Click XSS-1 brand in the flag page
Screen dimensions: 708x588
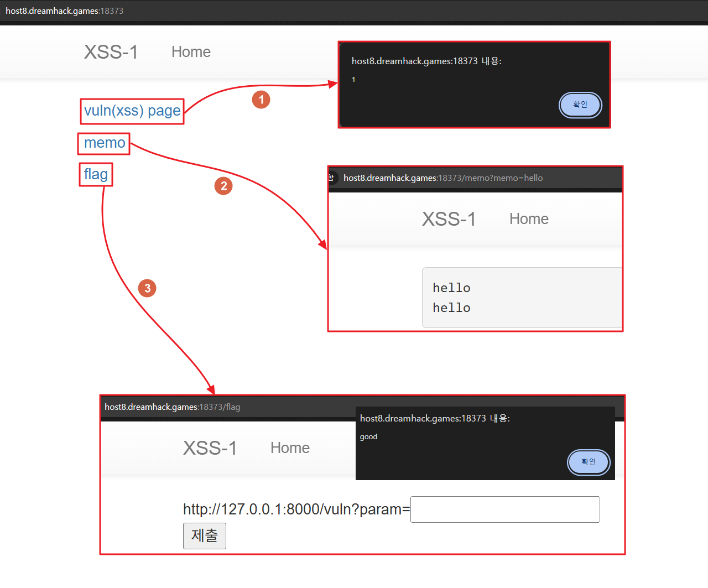[x=210, y=448]
